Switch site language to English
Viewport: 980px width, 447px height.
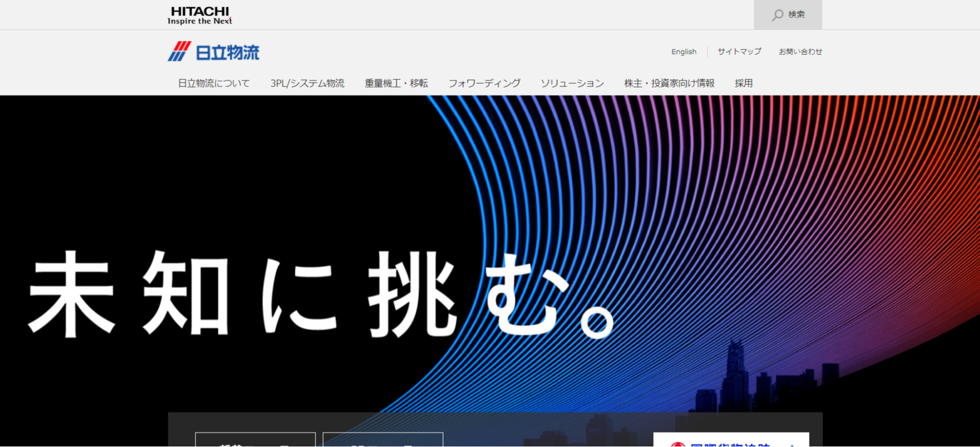coord(684,52)
